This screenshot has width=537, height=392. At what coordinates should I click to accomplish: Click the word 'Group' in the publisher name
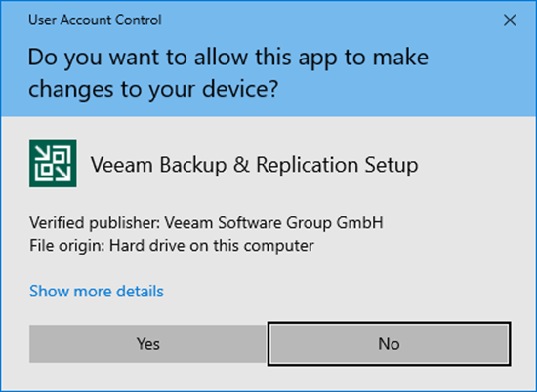click(309, 223)
